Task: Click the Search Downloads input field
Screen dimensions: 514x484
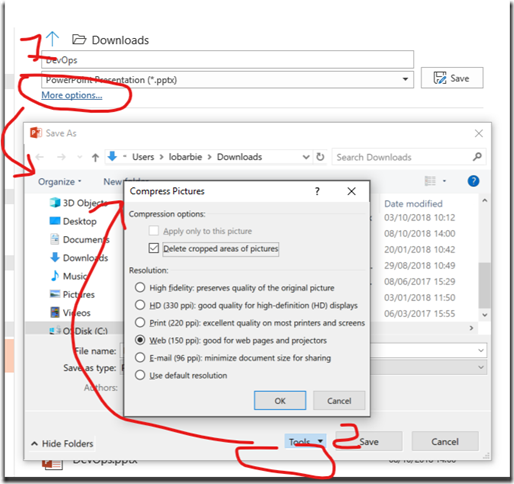Action: point(403,157)
